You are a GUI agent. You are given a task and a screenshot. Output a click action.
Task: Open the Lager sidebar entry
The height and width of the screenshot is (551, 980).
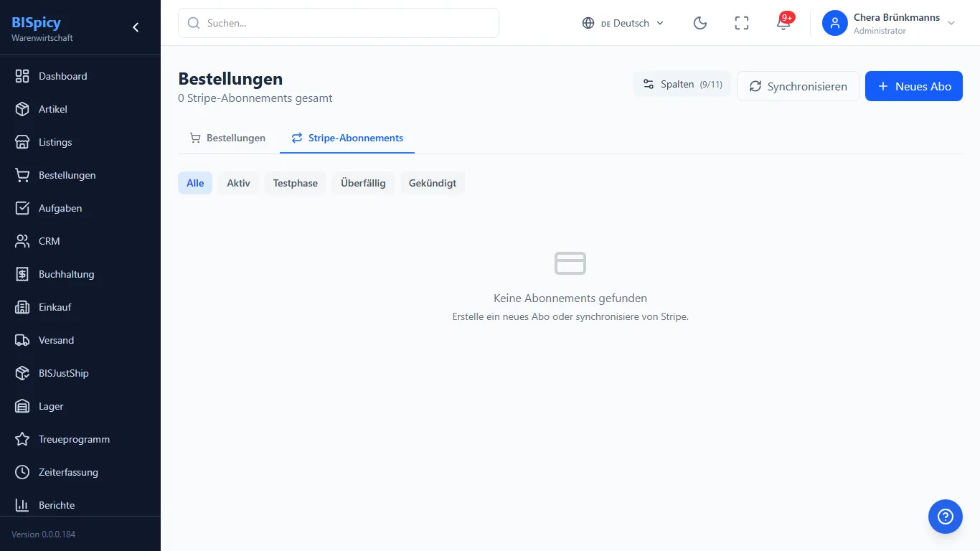pyautogui.click(x=80, y=406)
